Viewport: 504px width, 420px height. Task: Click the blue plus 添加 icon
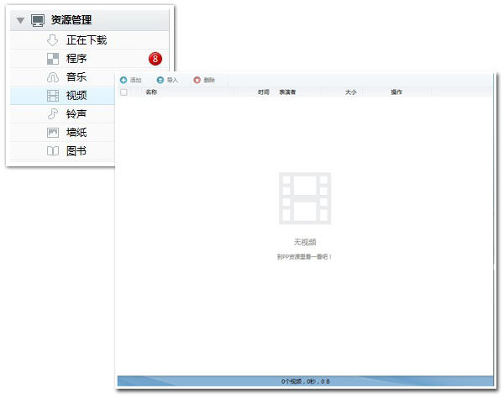tap(123, 80)
